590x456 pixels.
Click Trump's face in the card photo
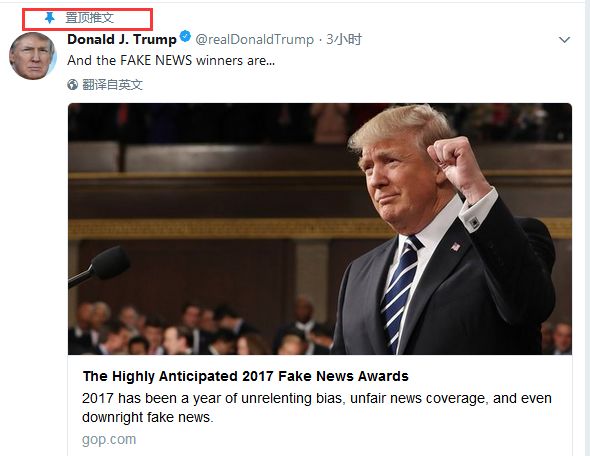click(398, 181)
